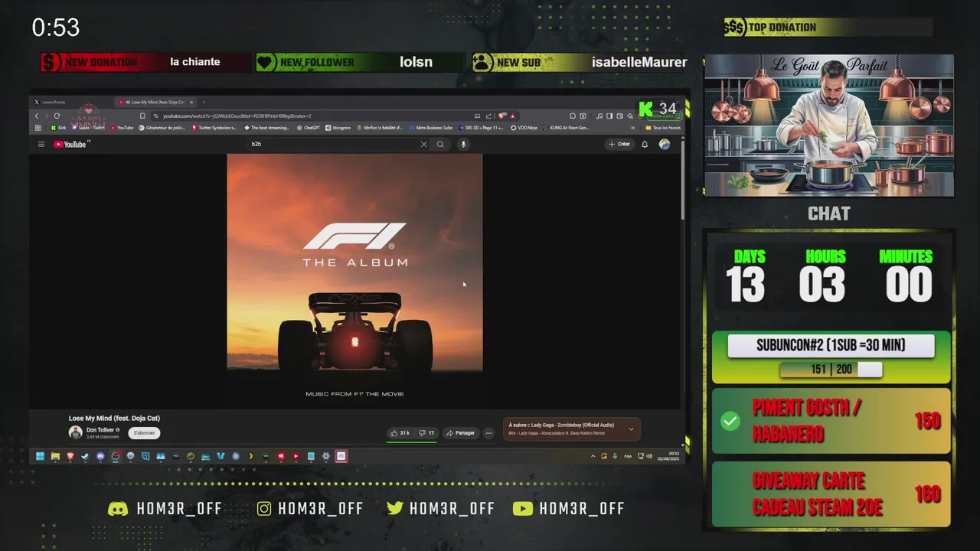980x551 pixels.
Task: Click the NEW DONATION la chiante alert
Action: click(x=145, y=62)
